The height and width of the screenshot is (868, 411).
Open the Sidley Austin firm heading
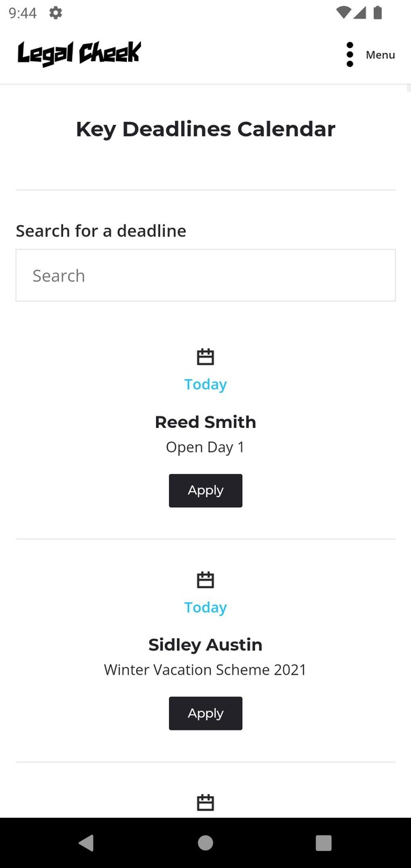tap(206, 645)
